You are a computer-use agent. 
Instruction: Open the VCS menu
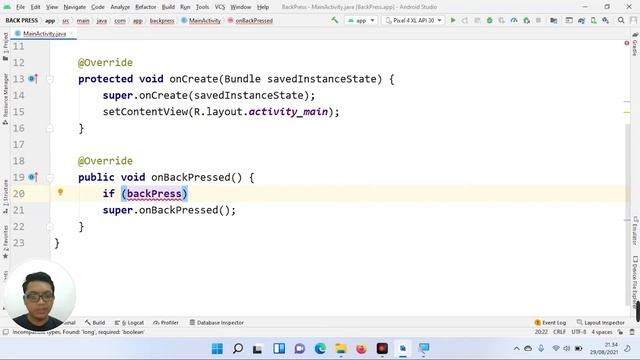tap(220, 7)
